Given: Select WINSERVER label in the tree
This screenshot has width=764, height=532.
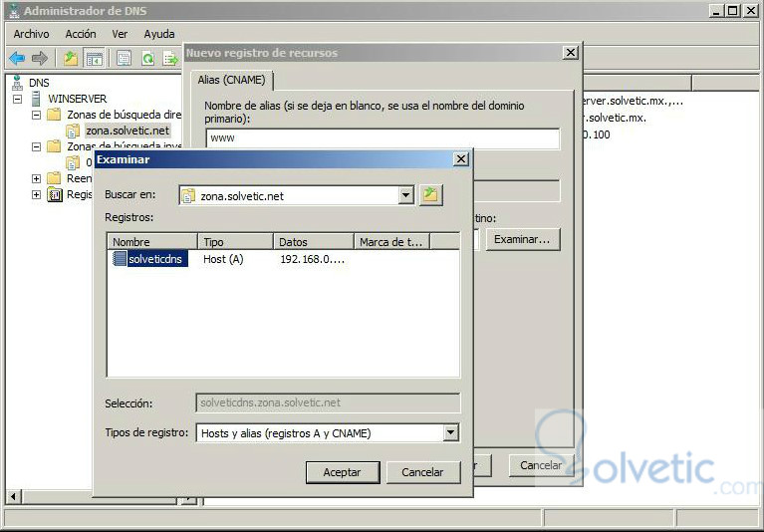Looking at the screenshot, I should click(x=77, y=99).
